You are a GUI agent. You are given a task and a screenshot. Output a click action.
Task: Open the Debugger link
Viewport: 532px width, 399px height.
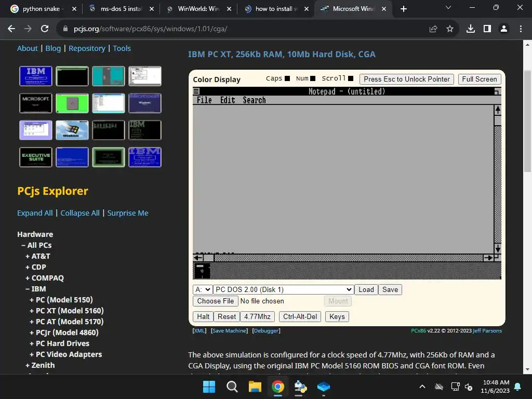266,330
